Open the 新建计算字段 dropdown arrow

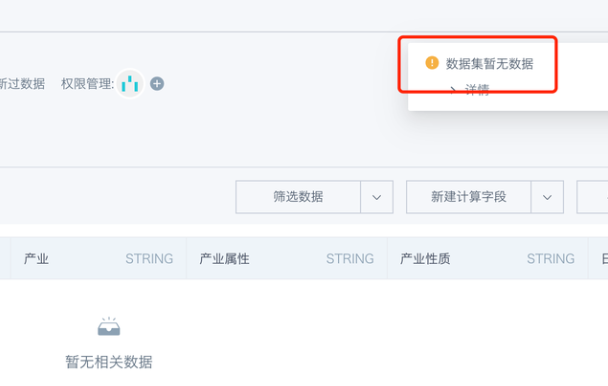[x=547, y=197]
